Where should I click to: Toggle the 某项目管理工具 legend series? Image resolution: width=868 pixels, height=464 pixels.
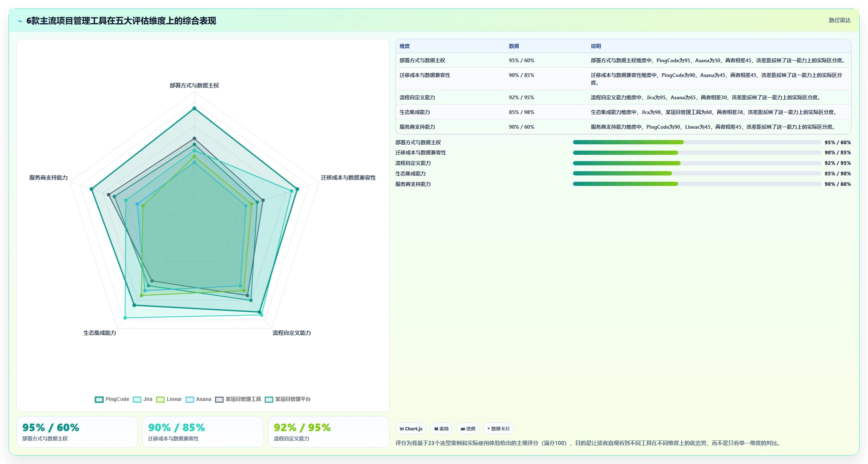point(238,399)
